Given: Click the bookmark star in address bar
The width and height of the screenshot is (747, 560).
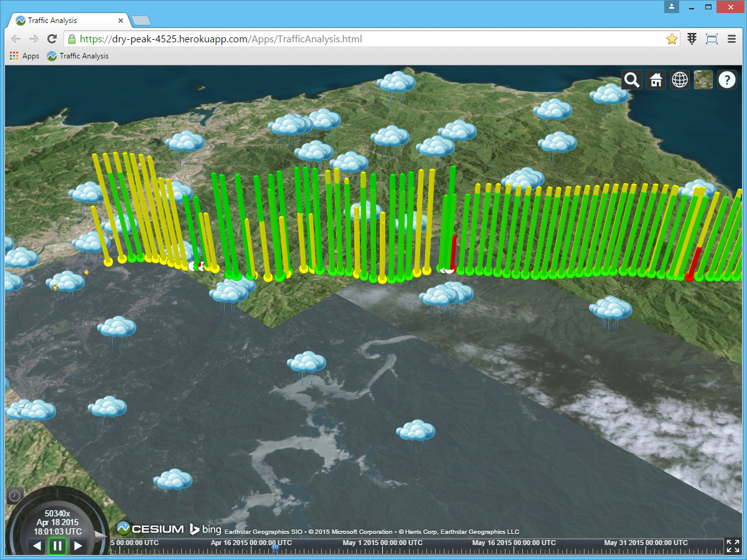Looking at the screenshot, I should pyautogui.click(x=672, y=39).
